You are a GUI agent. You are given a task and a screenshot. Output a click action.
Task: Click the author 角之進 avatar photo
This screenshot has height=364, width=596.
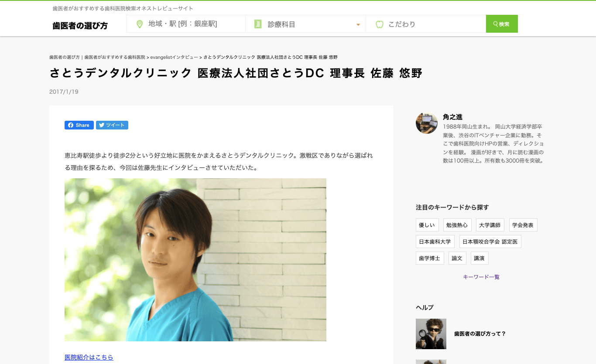pos(427,123)
